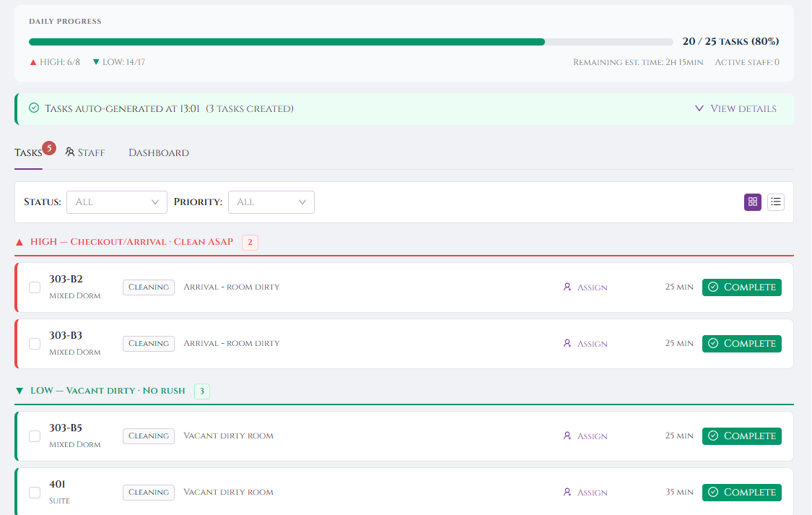
Task: Click green checkmark icon in auto-generated banner
Action: (34, 108)
